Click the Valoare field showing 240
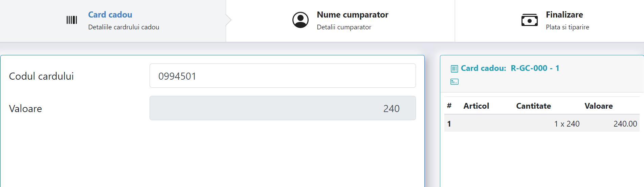This screenshot has width=644, height=187. click(x=283, y=108)
